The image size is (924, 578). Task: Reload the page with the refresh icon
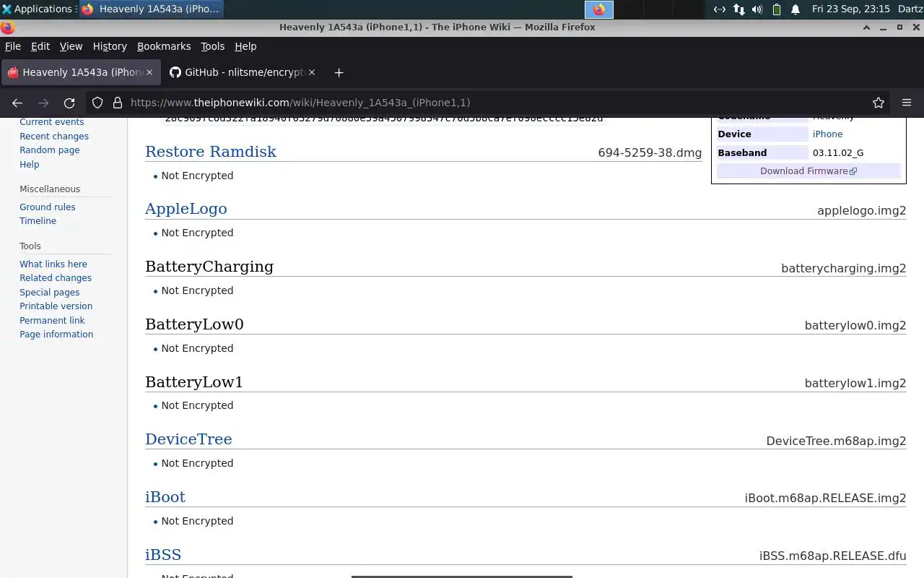point(69,103)
